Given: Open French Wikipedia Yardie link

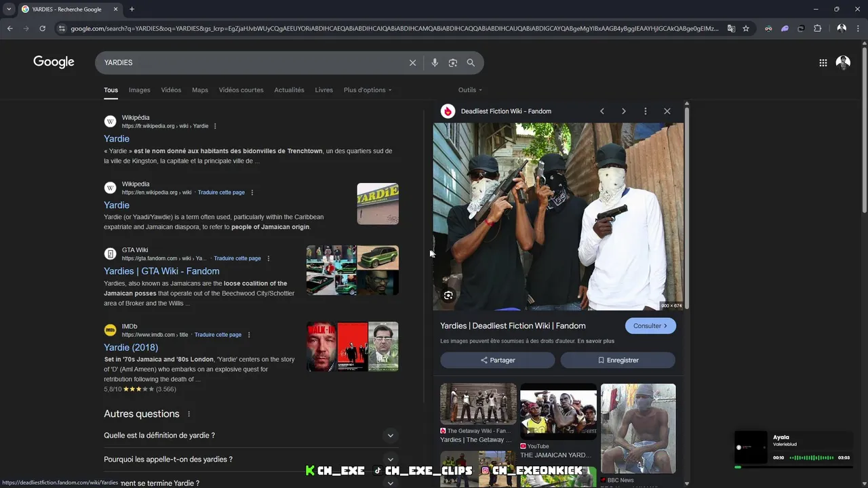Looking at the screenshot, I should coord(117,139).
